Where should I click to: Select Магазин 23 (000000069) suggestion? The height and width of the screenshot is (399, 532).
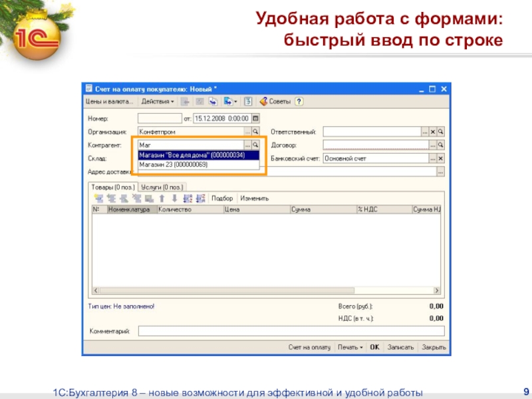pos(198,164)
